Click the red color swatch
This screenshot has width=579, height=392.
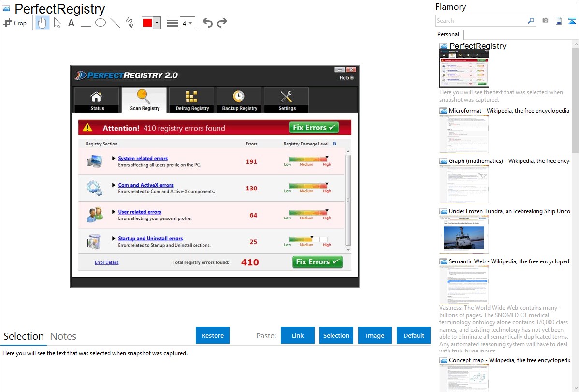(147, 23)
